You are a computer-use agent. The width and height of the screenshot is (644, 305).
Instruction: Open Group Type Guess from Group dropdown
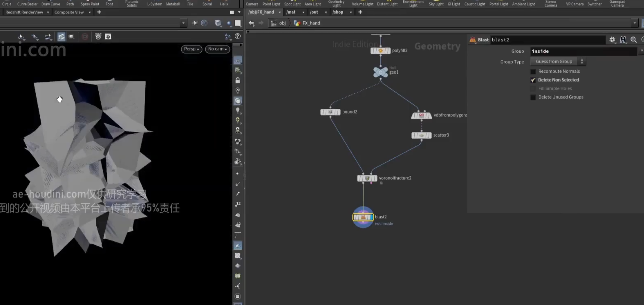(x=558, y=62)
